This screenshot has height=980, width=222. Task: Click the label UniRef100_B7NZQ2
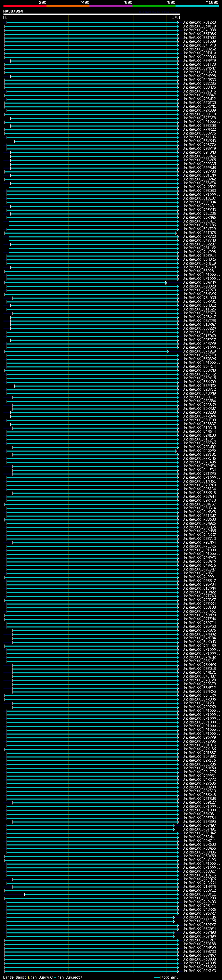pos(199,657)
